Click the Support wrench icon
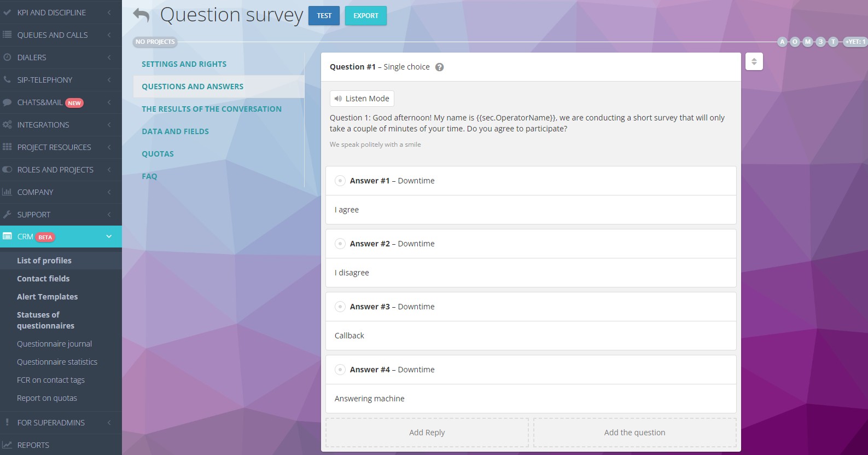Screen dimensions: 868x455 pyautogui.click(x=7, y=215)
